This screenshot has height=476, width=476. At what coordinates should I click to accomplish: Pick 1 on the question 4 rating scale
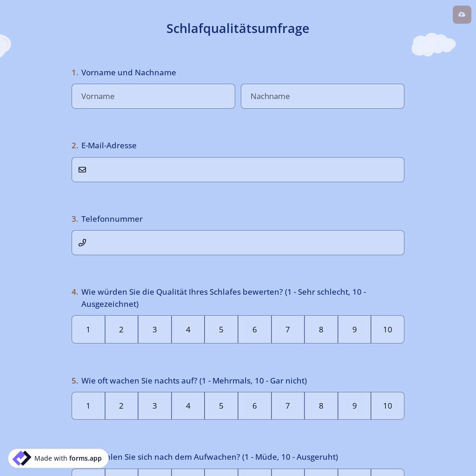click(88, 329)
